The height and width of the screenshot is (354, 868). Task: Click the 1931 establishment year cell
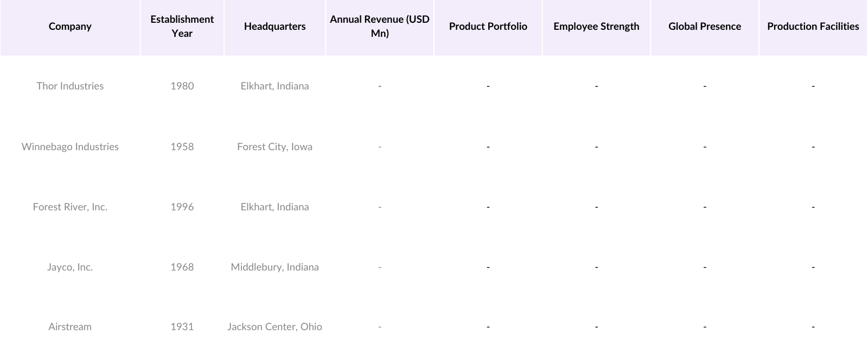pyautogui.click(x=182, y=327)
